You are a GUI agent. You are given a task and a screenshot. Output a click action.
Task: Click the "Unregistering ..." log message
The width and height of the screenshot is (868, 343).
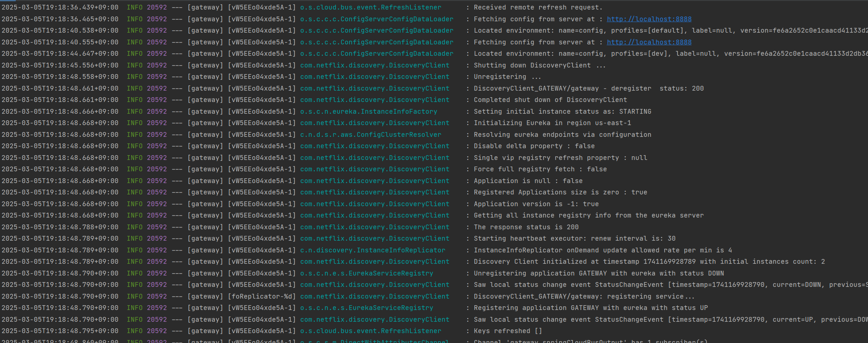click(507, 77)
